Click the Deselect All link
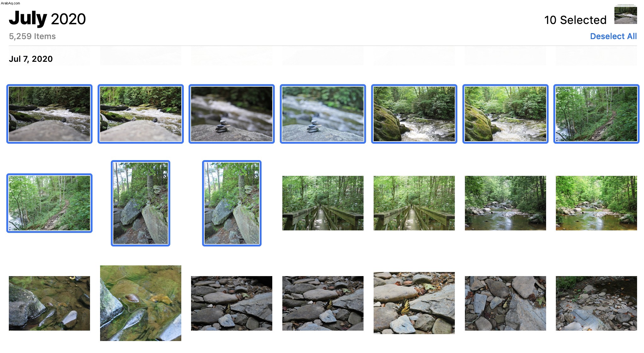The image size is (644, 353). click(613, 36)
